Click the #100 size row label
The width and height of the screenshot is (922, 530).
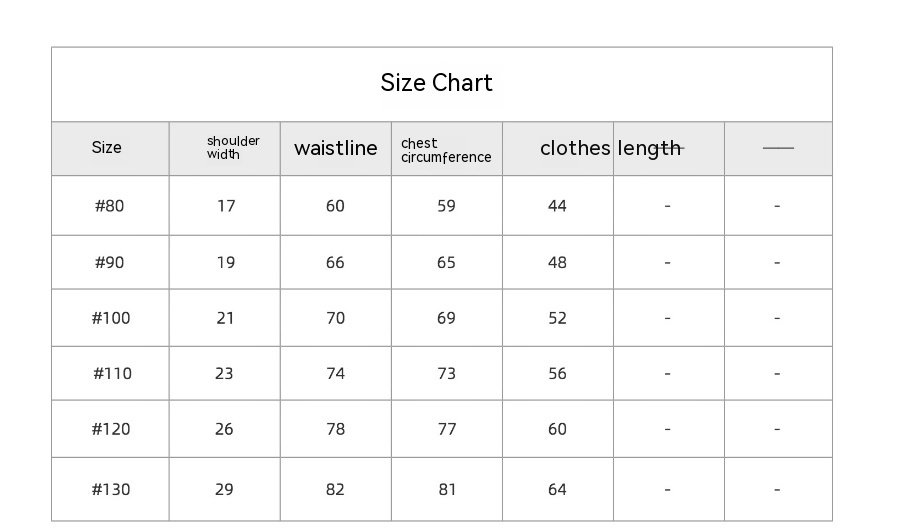pos(110,318)
